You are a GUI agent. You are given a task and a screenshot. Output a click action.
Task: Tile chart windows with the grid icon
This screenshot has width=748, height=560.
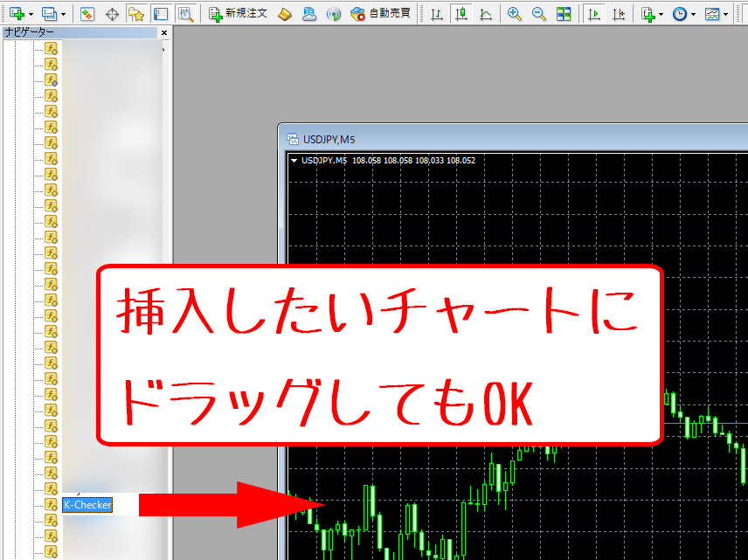click(564, 14)
